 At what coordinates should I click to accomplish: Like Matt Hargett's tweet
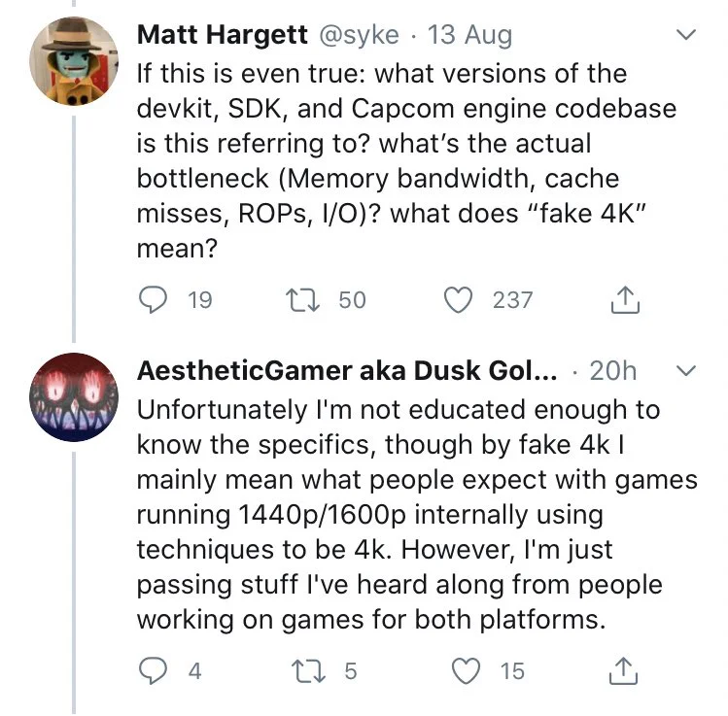tap(458, 300)
